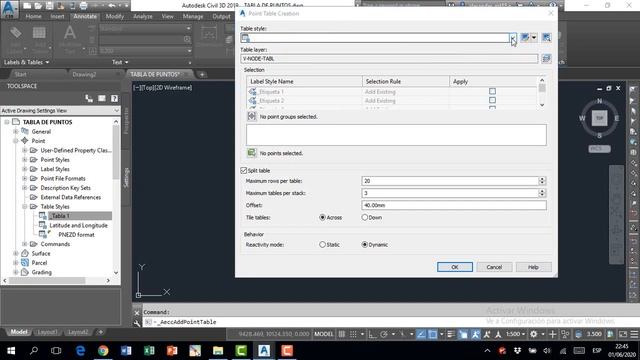Expand the Labels & Tables panel
Screen dimensions: 640x360
click(27, 62)
